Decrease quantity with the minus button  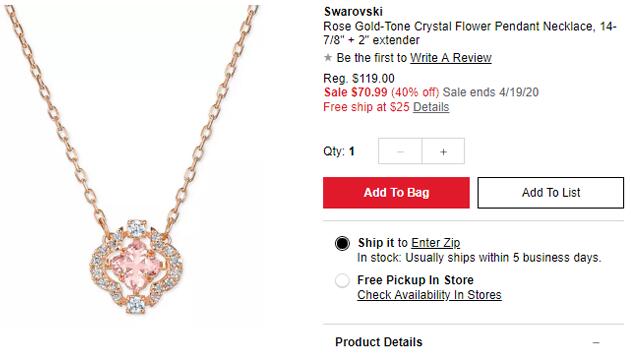tap(400, 151)
